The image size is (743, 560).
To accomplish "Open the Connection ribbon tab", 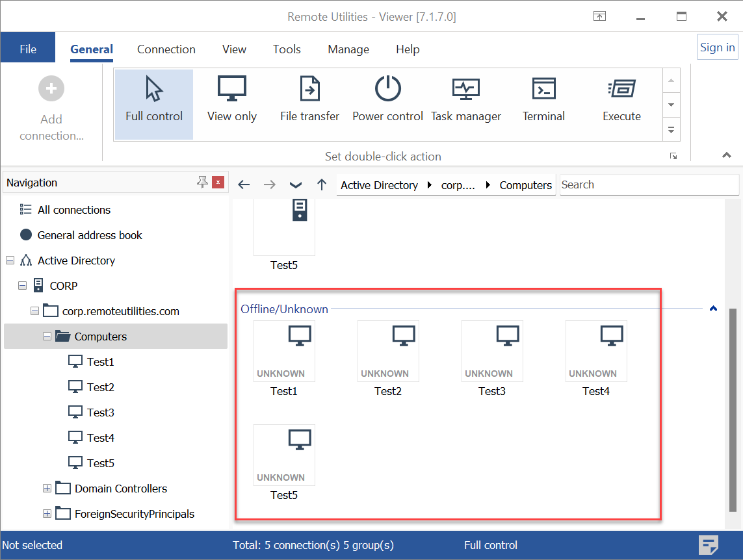I will 166,49.
